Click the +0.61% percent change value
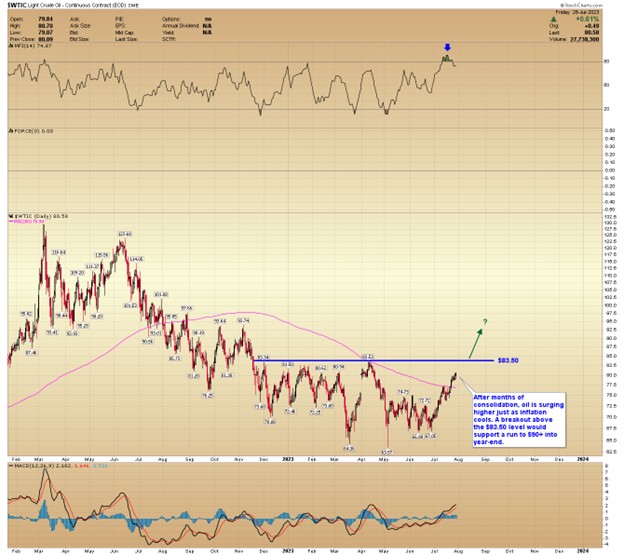This screenshot has height=555, width=624. 587,19
